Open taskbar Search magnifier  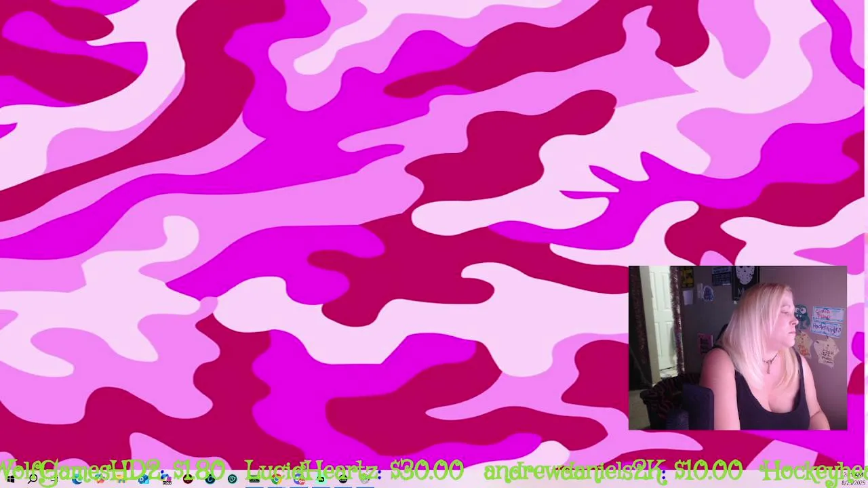pyautogui.click(x=33, y=479)
